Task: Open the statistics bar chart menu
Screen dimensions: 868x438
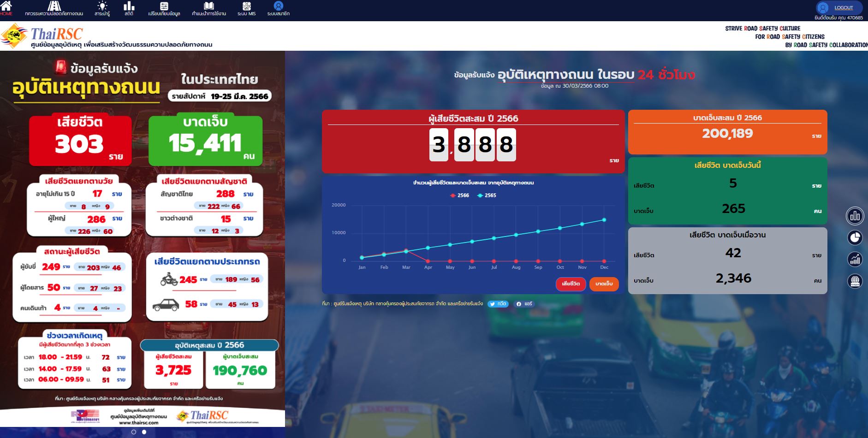Action: [129, 6]
